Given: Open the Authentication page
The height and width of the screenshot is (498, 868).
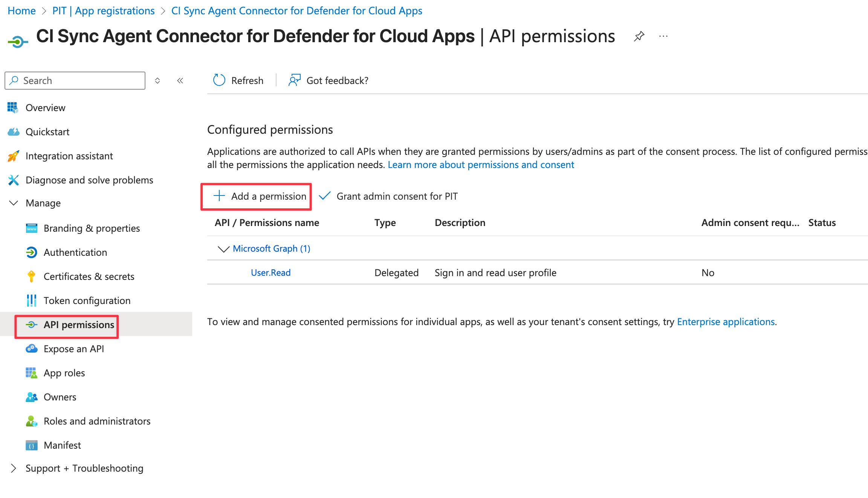Looking at the screenshot, I should [75, 252].
